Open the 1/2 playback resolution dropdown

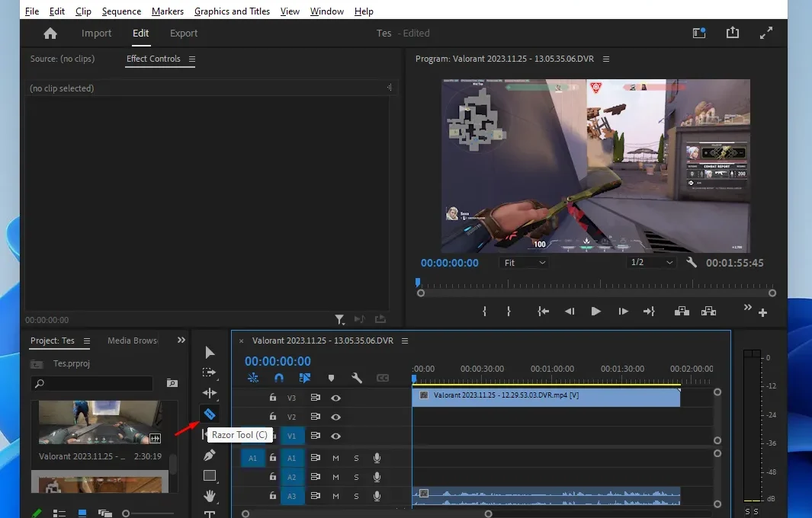pos(651,262)
